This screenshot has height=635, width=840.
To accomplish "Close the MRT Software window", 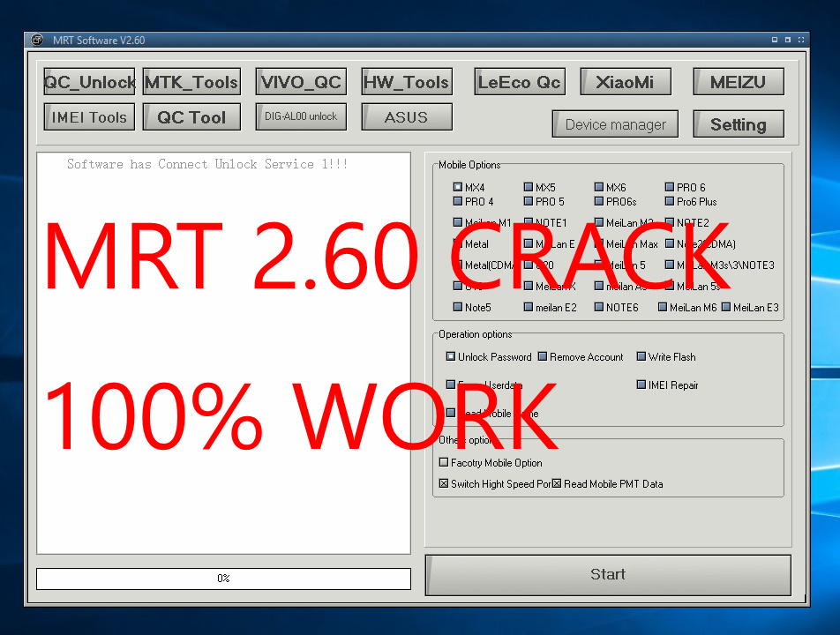I will point(801,40).
